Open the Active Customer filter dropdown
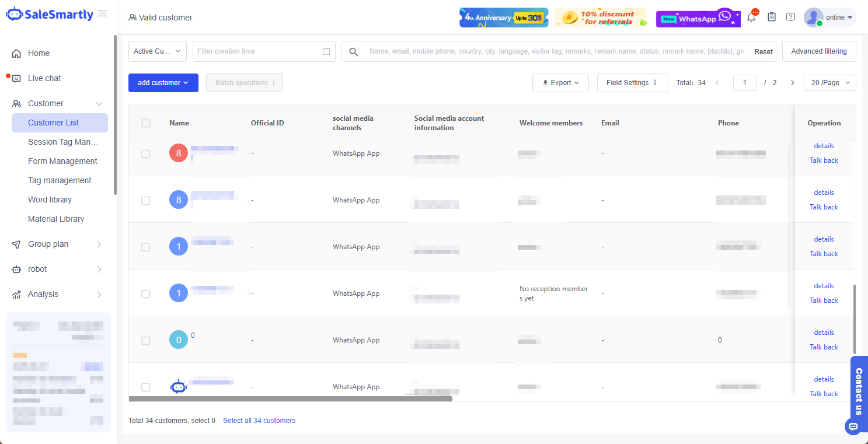This screenshot has width=868, height=444. [x=157, y=51]
